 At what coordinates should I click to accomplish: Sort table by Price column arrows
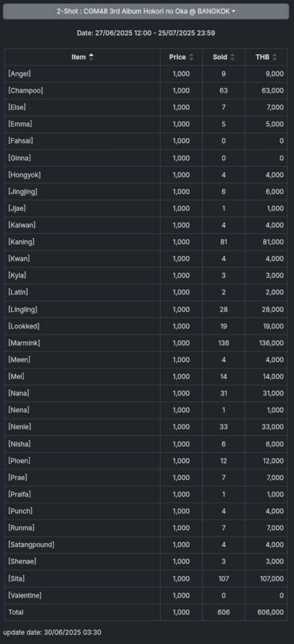[x=191, y=57]
